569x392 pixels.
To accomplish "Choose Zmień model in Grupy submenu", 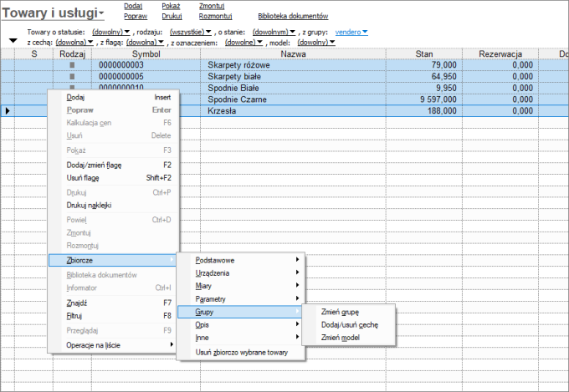I will [x=348, y=338].
